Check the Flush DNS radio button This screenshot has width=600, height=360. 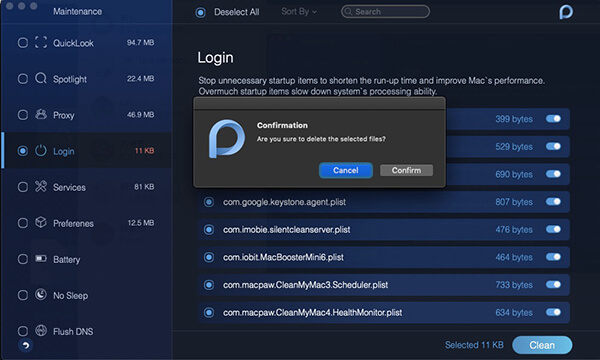point(23,331)
